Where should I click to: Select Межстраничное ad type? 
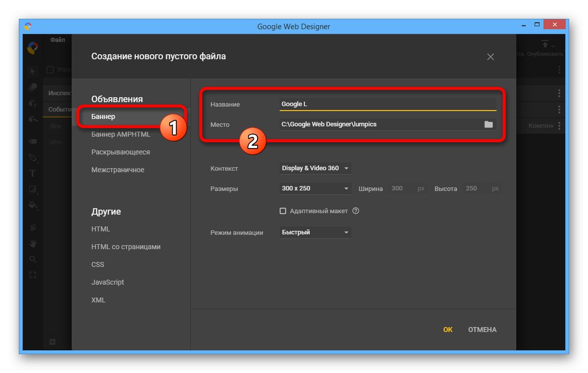coord(118,170)
